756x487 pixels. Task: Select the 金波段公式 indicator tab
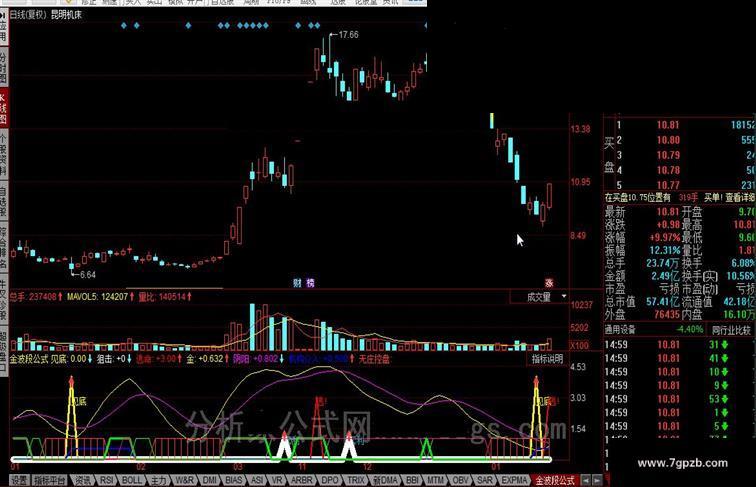pyautogui.click(x=555, y=480)
